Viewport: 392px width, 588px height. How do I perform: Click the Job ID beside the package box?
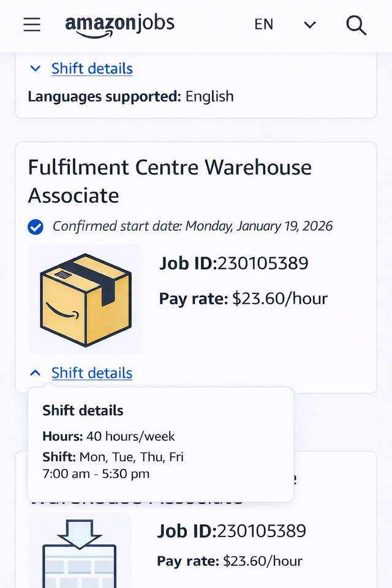234,263
